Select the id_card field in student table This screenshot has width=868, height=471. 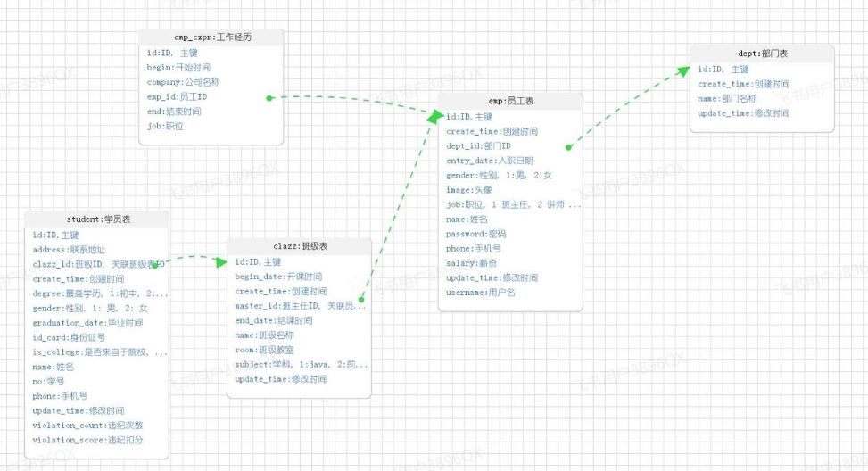coord(69,337)
